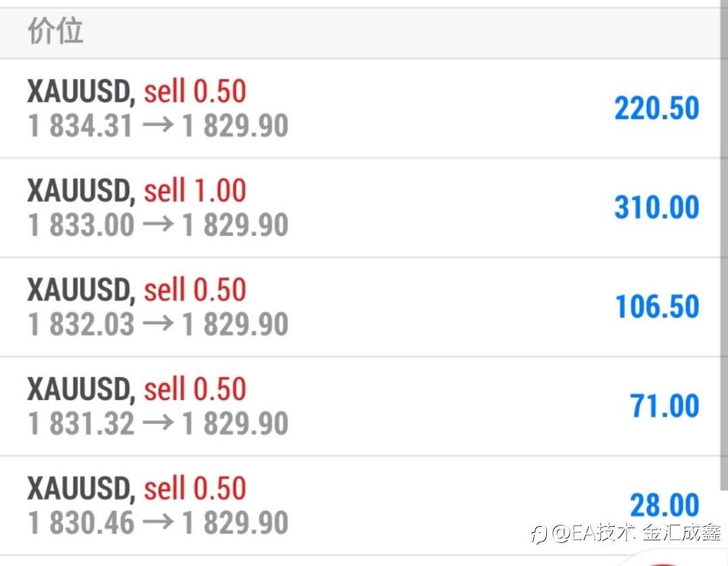Click the 71.00 profit value
728x566 pixels.
pos(664,406)
